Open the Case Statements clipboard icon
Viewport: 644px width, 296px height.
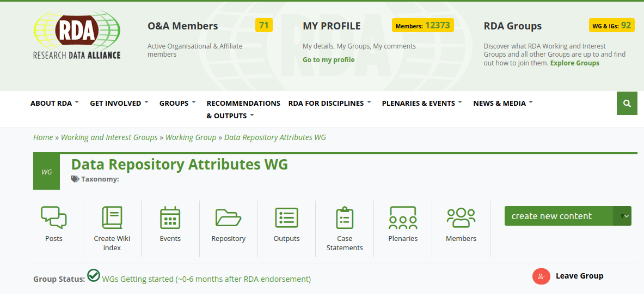tap(345, 218)
